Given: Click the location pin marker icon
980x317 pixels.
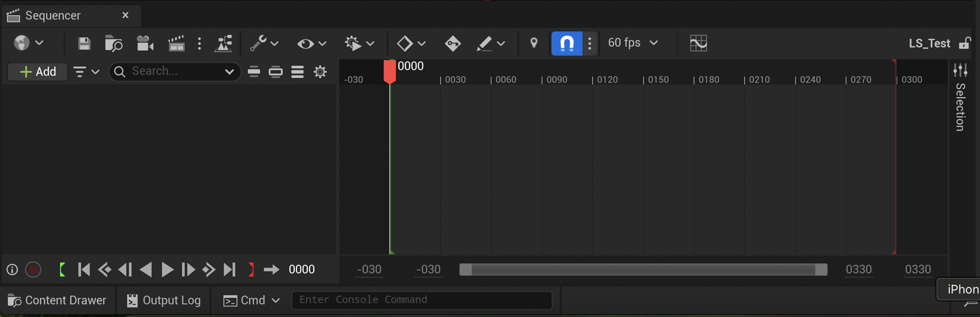Looking at the screenshot, I should [534, 43].
